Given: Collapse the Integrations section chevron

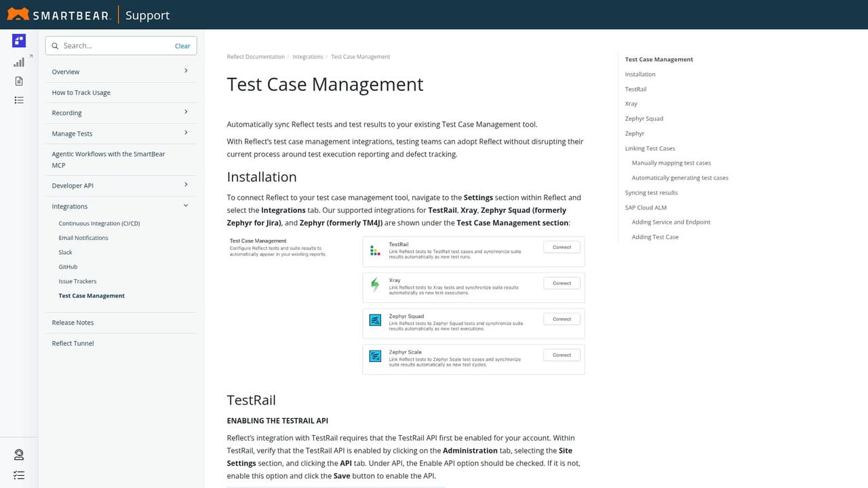Looking at the screenshot, I should (186, 205).
